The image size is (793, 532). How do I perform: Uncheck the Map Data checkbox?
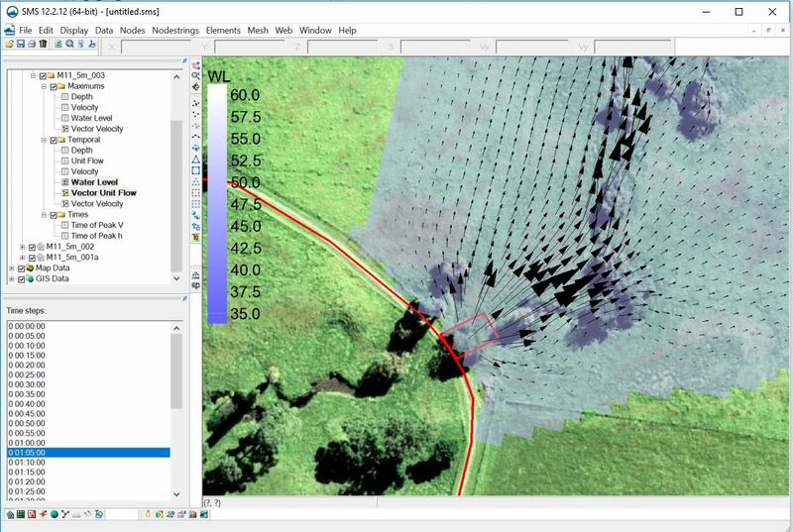pyautogui.click(x=21, y=267)
